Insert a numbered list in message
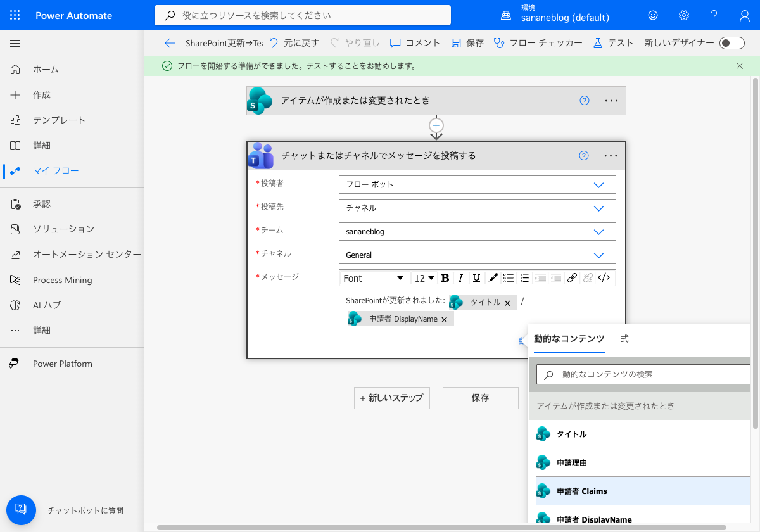The height and width of the screenshot is (532, 760). 524,278
